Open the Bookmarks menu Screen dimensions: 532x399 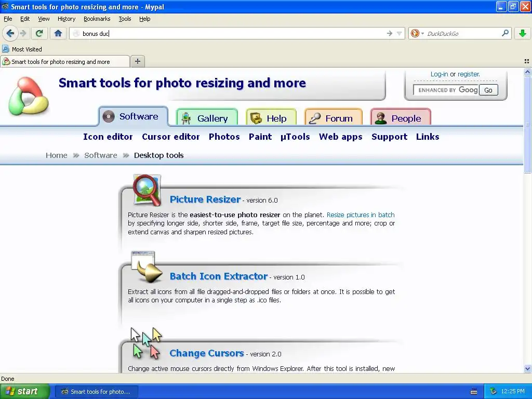(x=97, y=19)
